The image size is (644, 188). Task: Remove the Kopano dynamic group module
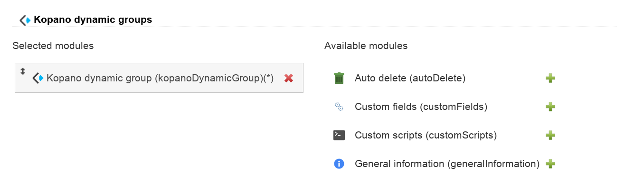click(288, 78)
